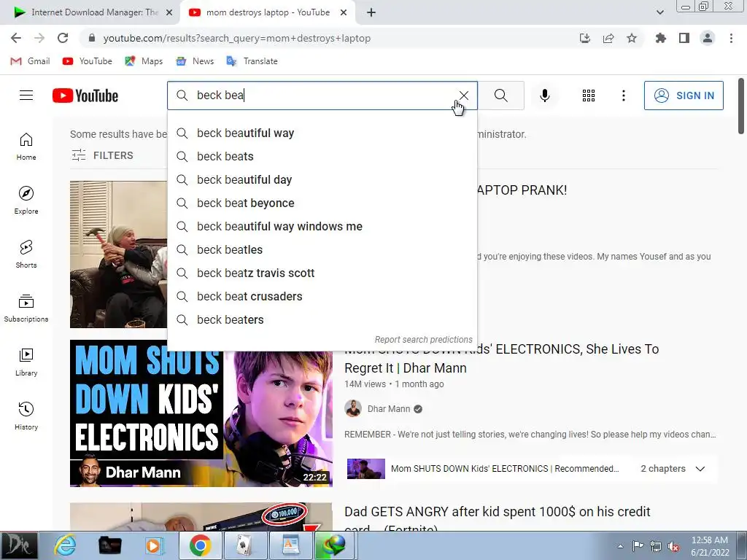
Task: Bookmark this page with the star
Action: [x=632, y=38]
